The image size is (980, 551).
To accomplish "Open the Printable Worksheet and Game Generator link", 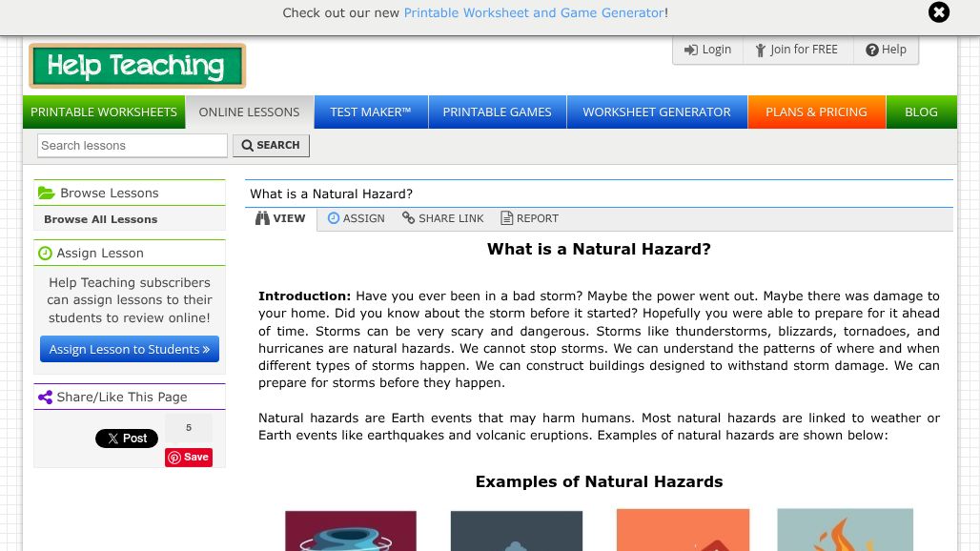I will [x=533, y=12].
